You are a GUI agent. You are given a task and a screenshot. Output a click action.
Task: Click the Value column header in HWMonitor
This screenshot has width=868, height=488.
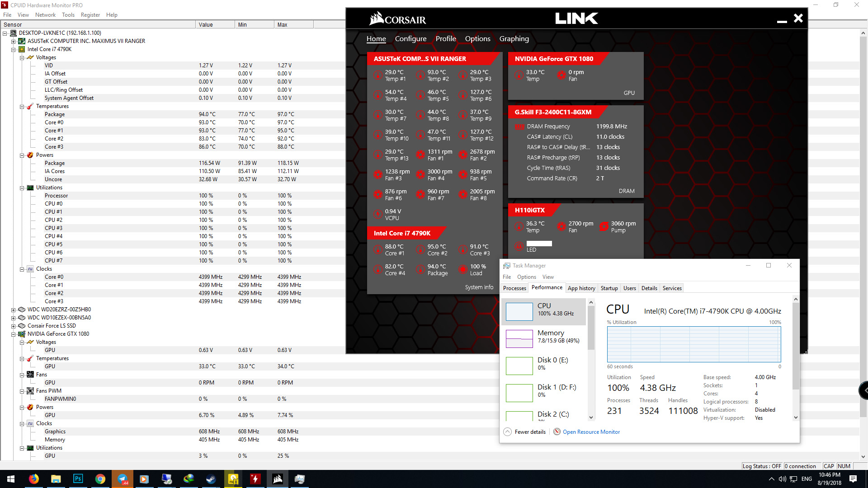pos(215,25)
